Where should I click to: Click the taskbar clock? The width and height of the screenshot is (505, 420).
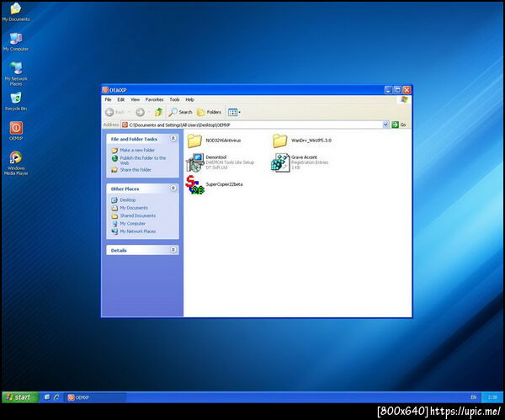[x=492, y=397]
